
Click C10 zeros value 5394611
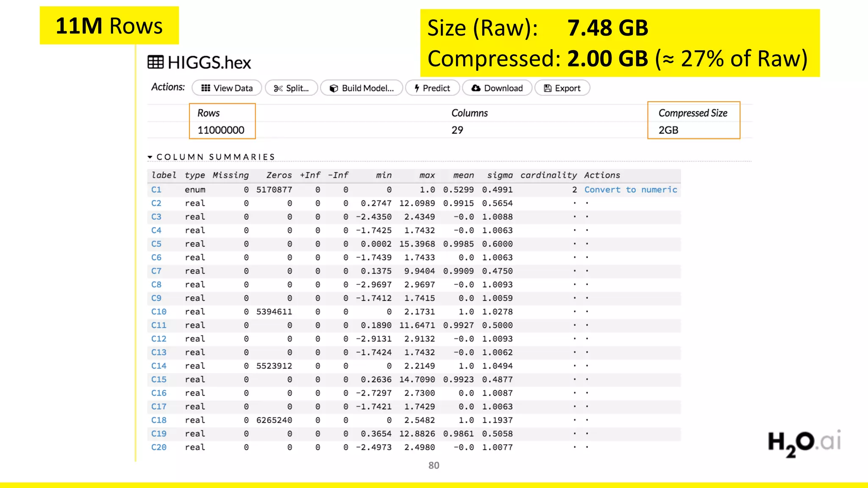[x=274, y=312]
